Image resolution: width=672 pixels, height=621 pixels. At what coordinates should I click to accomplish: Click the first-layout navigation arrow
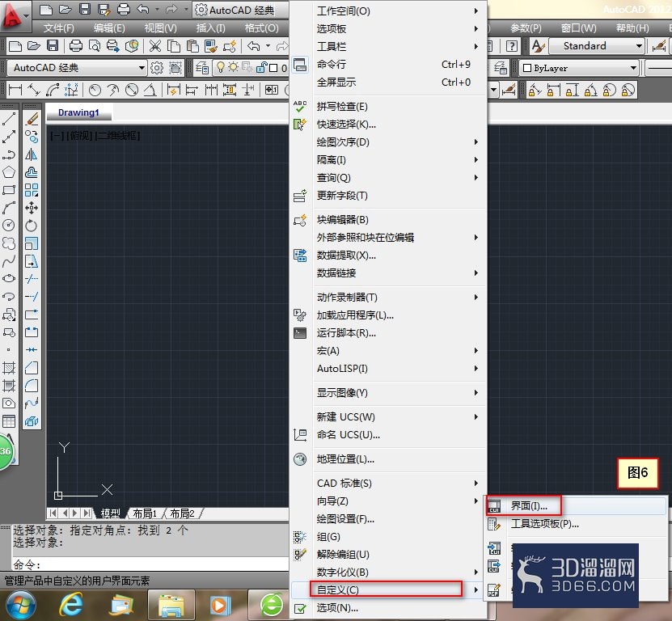pos(53,513)
